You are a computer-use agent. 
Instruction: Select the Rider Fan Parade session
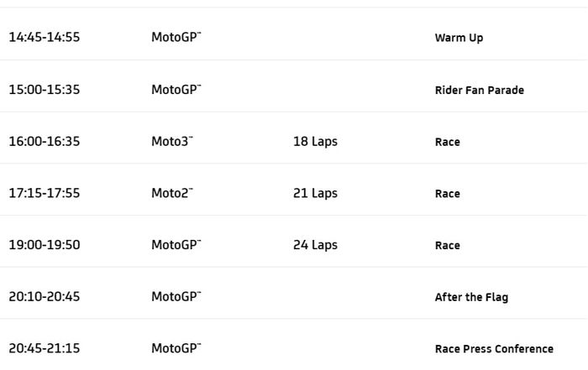click(479, 90)
